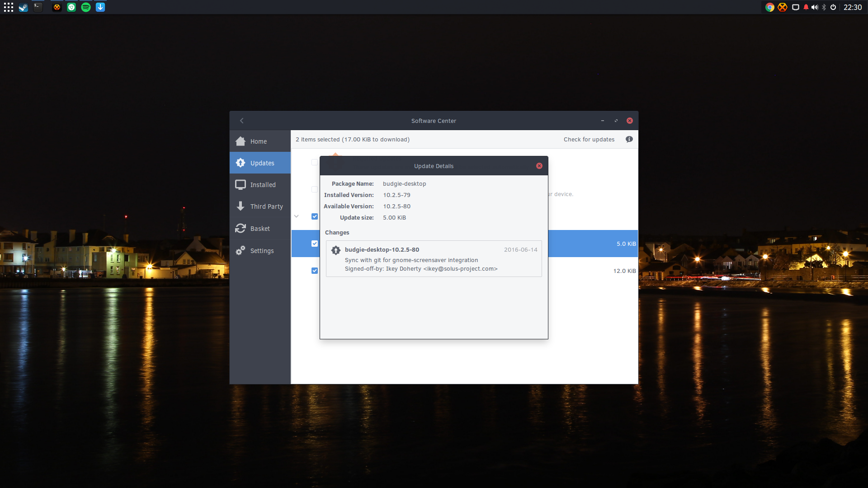Image resolution: width=868 pixels, height=488 pixels.
Task: Open the power/session menu icon
Action: click(833, 7)
